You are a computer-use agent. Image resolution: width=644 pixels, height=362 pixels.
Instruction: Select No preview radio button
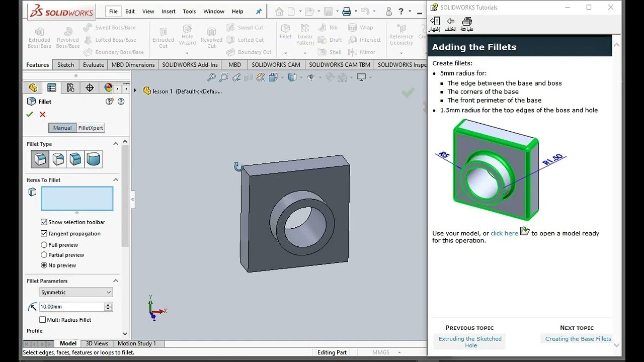pos(44,265)
